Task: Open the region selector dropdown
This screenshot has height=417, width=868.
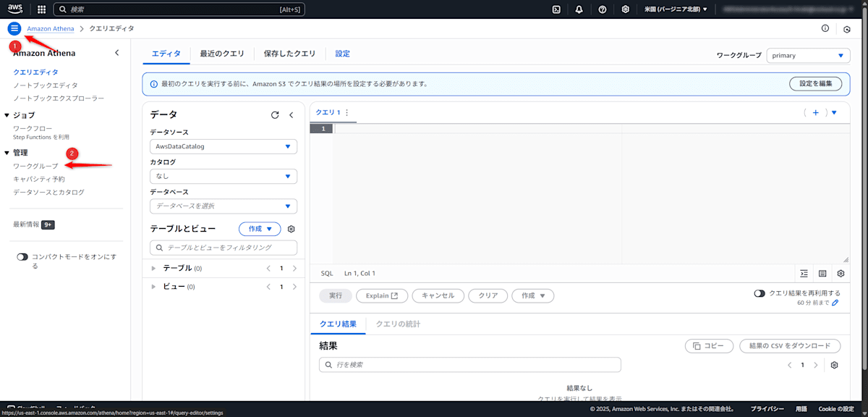Action: click(676, 9)
